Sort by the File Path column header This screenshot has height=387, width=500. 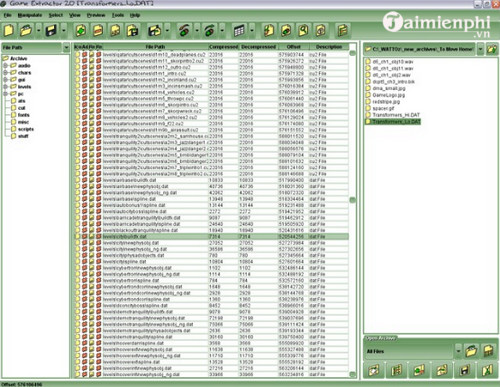pyautogui.click(x=155, y=47)
